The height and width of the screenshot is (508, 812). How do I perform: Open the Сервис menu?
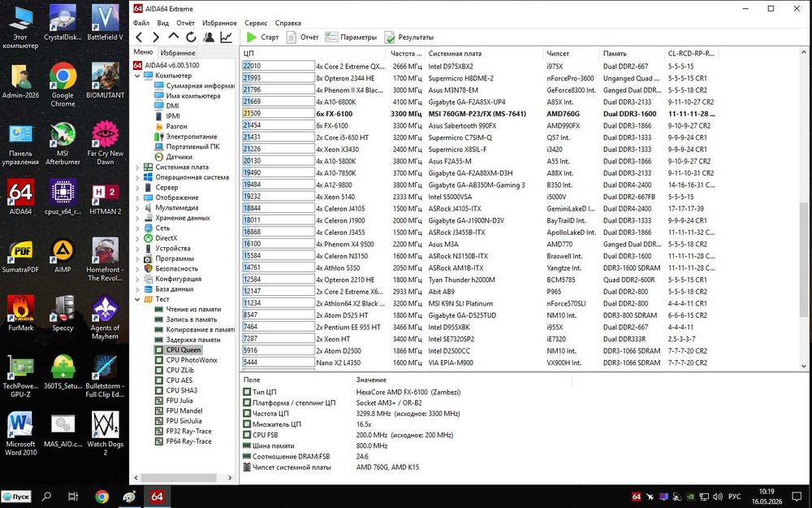256,23
